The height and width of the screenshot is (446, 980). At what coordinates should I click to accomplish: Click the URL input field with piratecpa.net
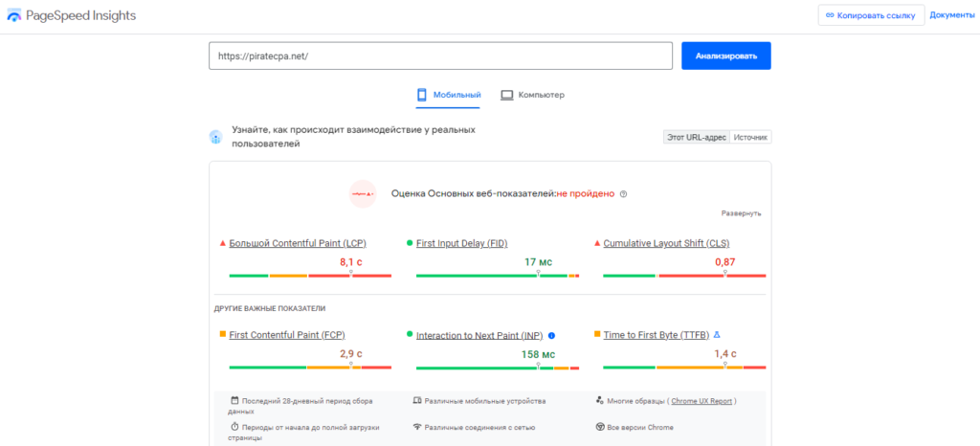[x=440, y=56]
